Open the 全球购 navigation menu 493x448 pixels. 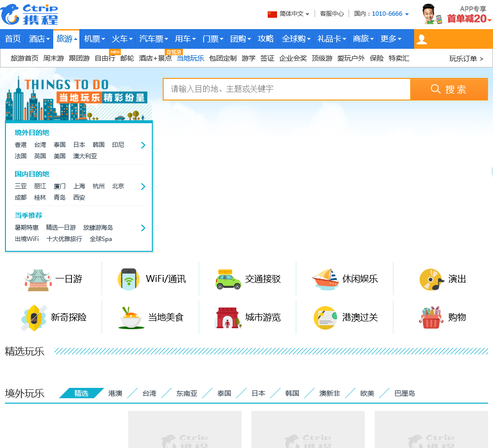click(x=296, y=39)
